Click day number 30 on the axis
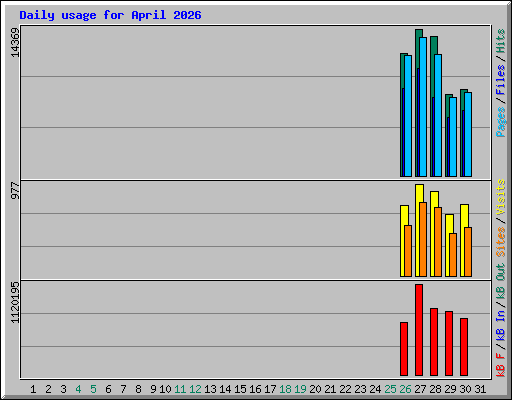This screenshot has height=400, width=512. point(465,389)
